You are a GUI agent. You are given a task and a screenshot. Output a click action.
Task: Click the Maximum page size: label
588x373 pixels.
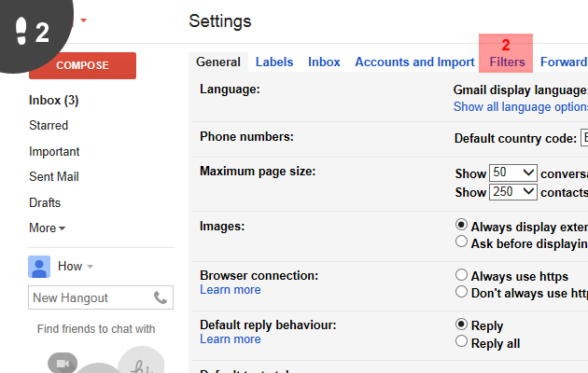point(258,172)
